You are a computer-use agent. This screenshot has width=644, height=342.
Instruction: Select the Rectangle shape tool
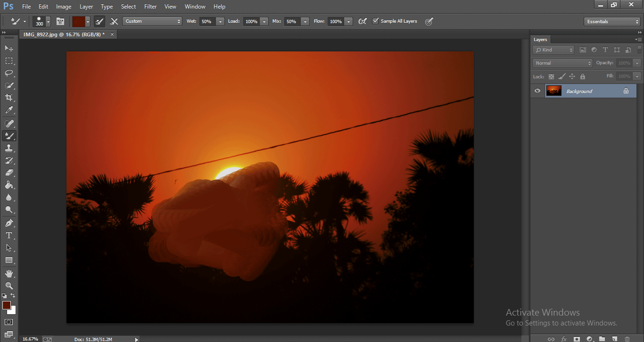tap(9, 260)
